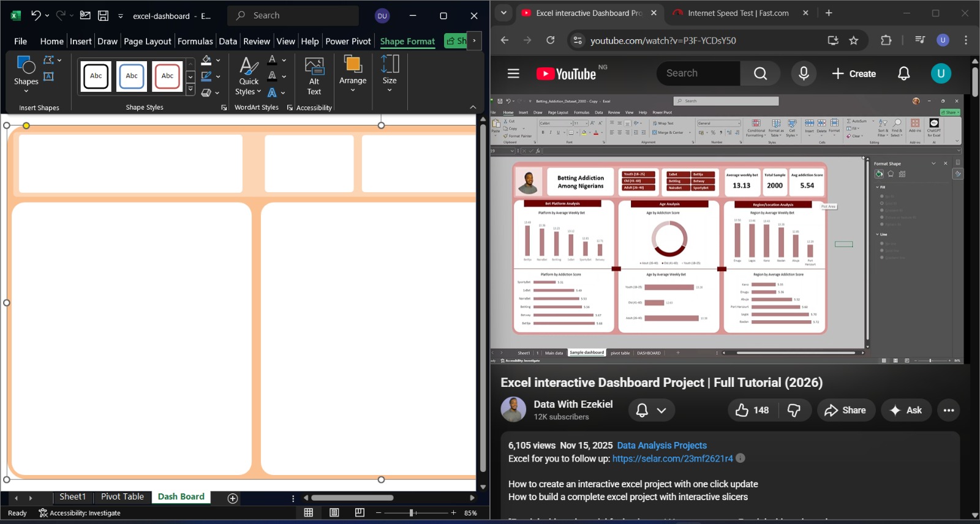Open the Shapes gallery in the ribbon
The image size is (980, 524).
pos(26,73)
